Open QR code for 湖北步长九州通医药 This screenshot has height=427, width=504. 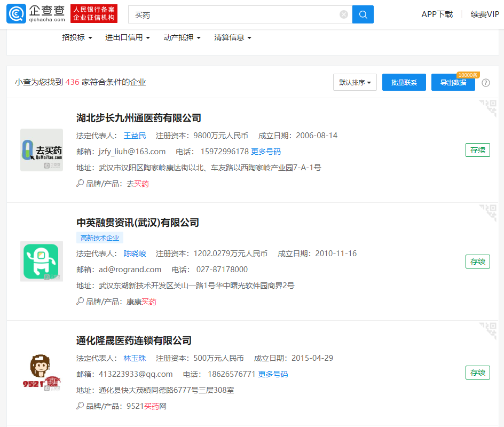487,108
